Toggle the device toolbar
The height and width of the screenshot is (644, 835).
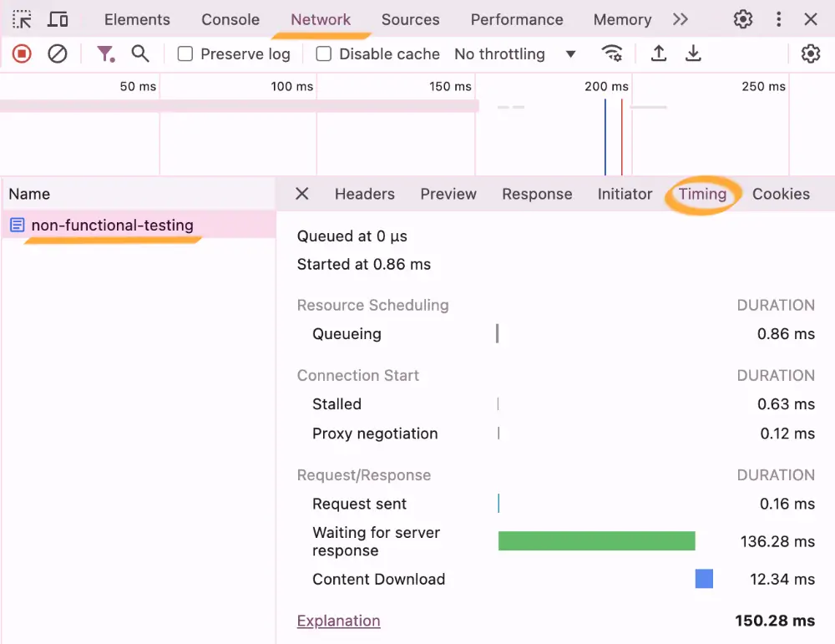pos(58,18)
